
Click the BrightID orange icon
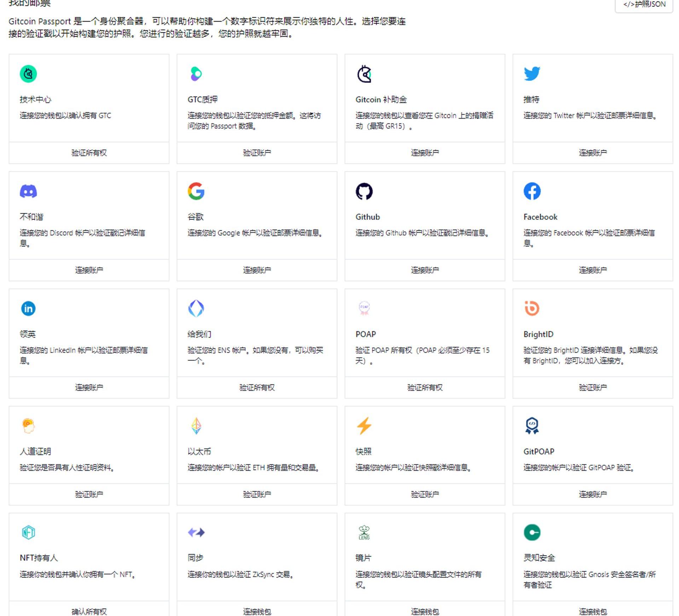(532, 308)
